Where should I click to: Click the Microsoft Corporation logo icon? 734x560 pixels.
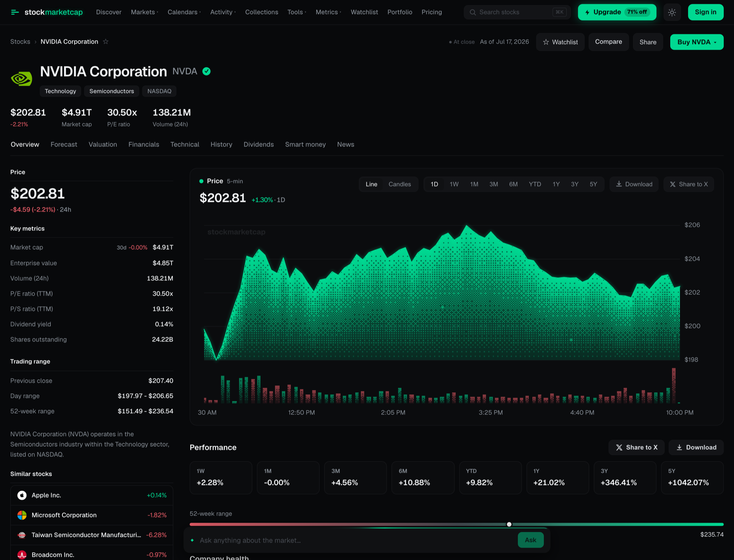(22, 515)
